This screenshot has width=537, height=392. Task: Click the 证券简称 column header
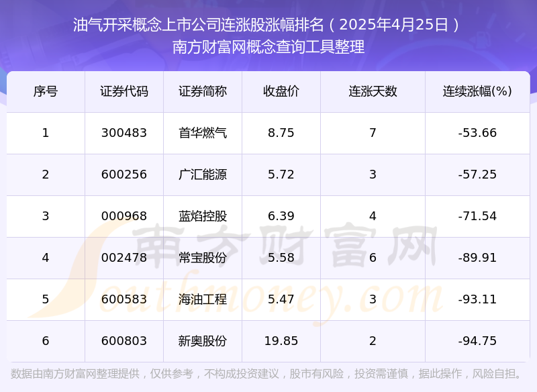click(203, 91)
